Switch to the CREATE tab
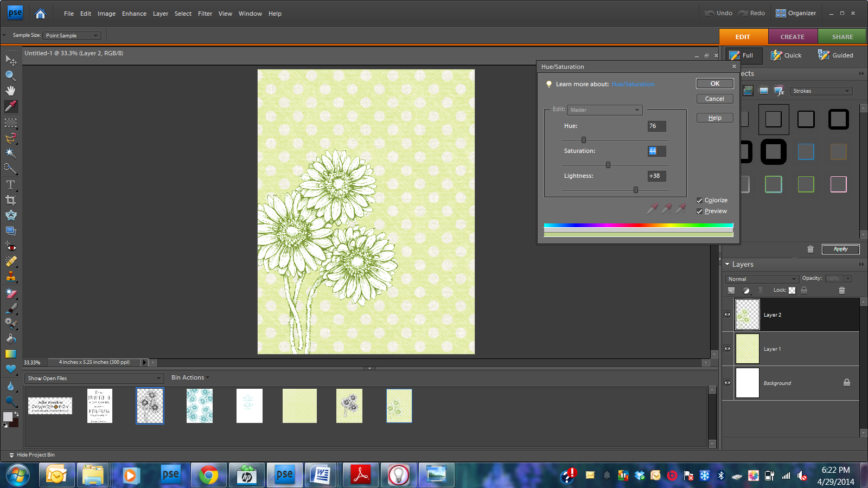868x488 pixels. click(792, 37)
